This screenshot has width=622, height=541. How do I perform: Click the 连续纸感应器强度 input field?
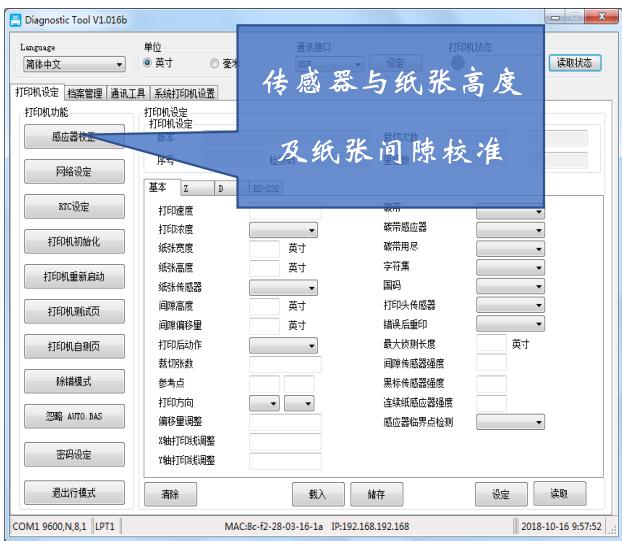491,403
